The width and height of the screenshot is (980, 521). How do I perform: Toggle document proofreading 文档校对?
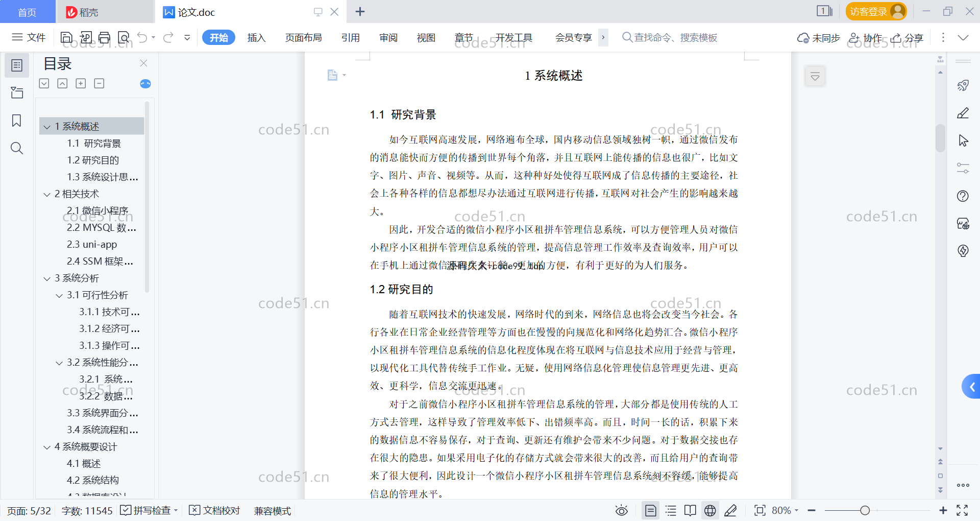pos(214,510)
